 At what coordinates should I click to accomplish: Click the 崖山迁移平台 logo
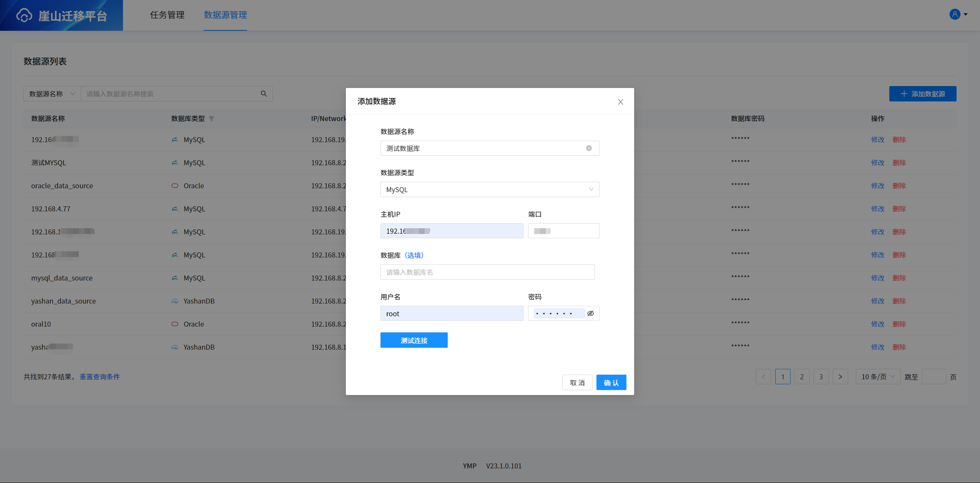tap(61, 15)
